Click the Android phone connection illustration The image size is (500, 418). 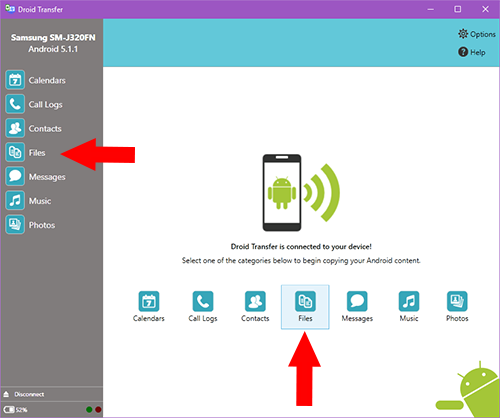click(x=301, y=193)
